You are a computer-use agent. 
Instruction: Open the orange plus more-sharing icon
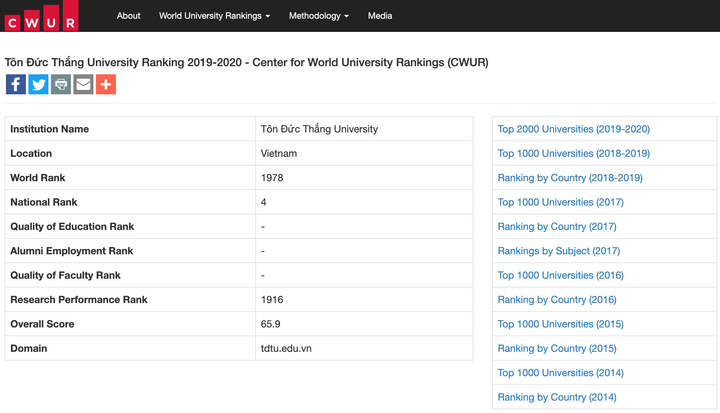point(106,85)
